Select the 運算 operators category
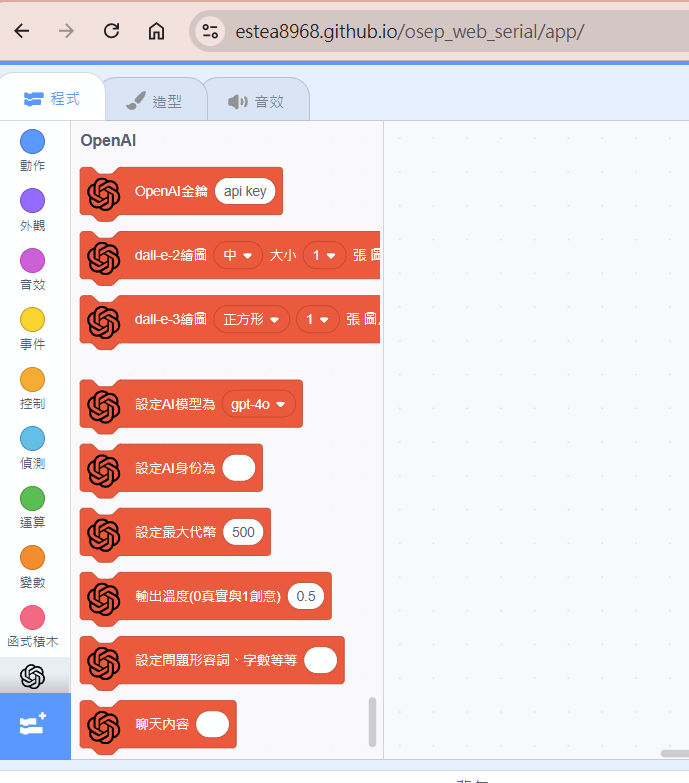 coord(32,507)
